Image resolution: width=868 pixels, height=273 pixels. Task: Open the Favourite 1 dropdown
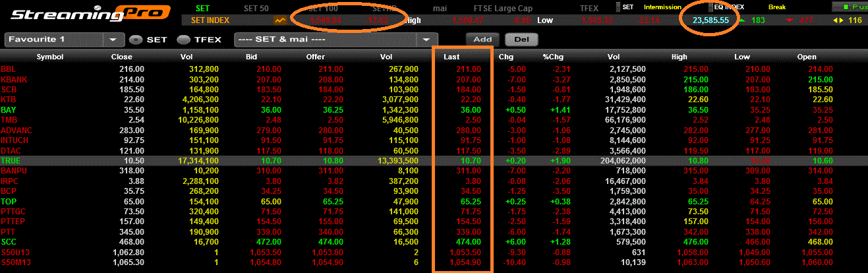click(x=65, y=40)
